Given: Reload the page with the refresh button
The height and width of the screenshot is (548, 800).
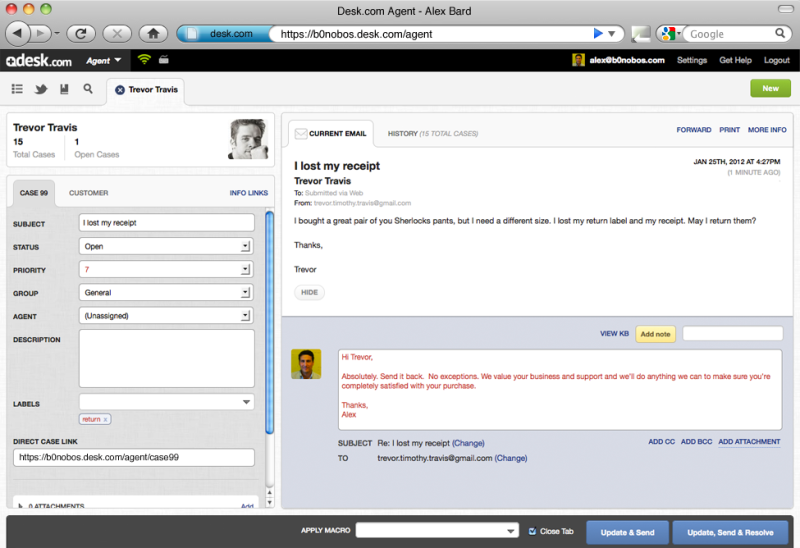Looking at the screenshot, I should [81, 34].
